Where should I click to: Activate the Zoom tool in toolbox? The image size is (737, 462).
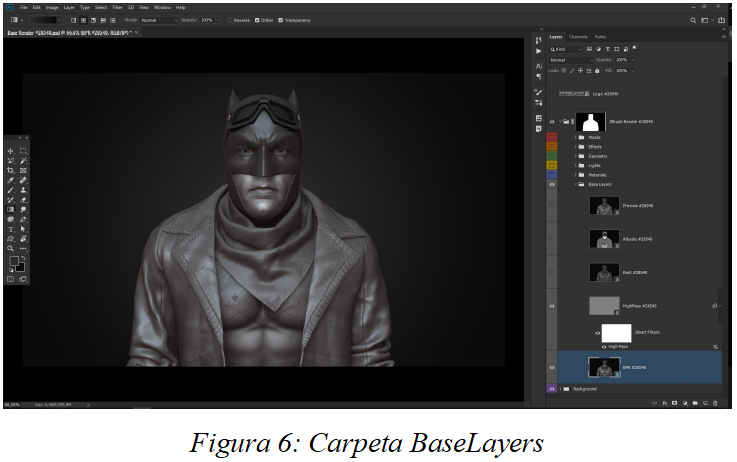point(11,247)
